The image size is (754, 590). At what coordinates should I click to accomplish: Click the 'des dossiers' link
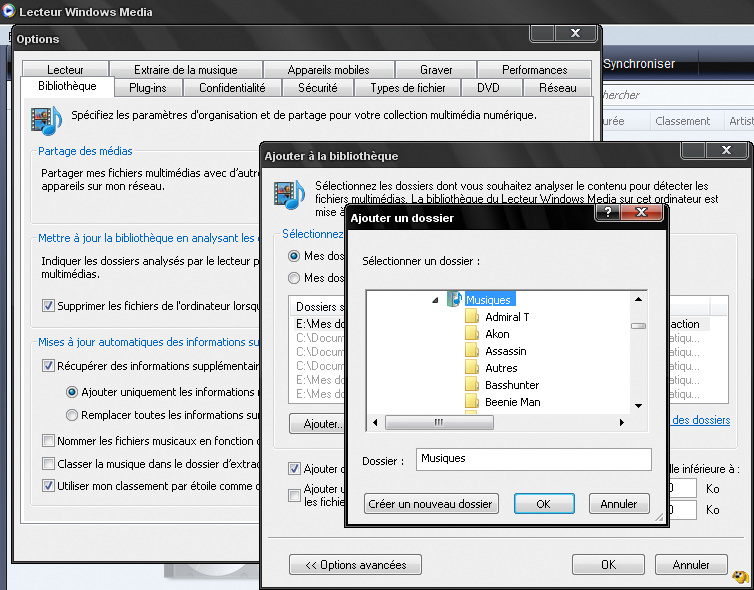701,420
